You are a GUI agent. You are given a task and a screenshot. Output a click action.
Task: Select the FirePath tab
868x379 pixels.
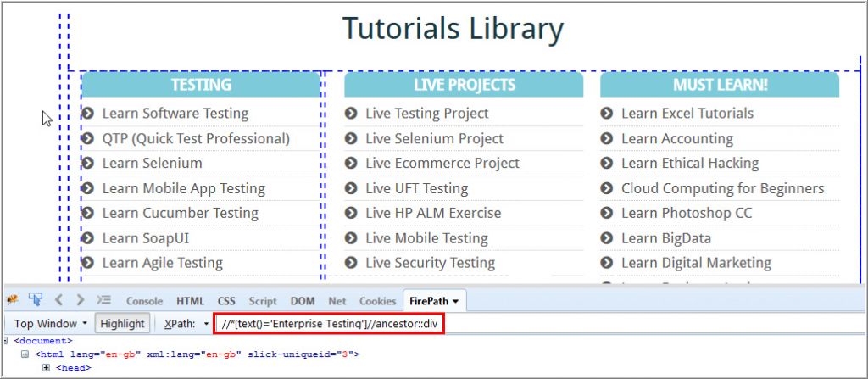[x=435, y=302]
